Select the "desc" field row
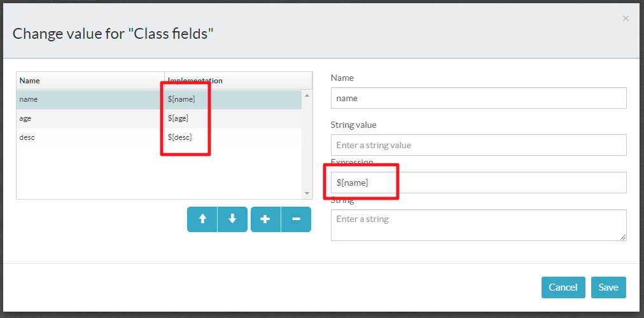 89,137
